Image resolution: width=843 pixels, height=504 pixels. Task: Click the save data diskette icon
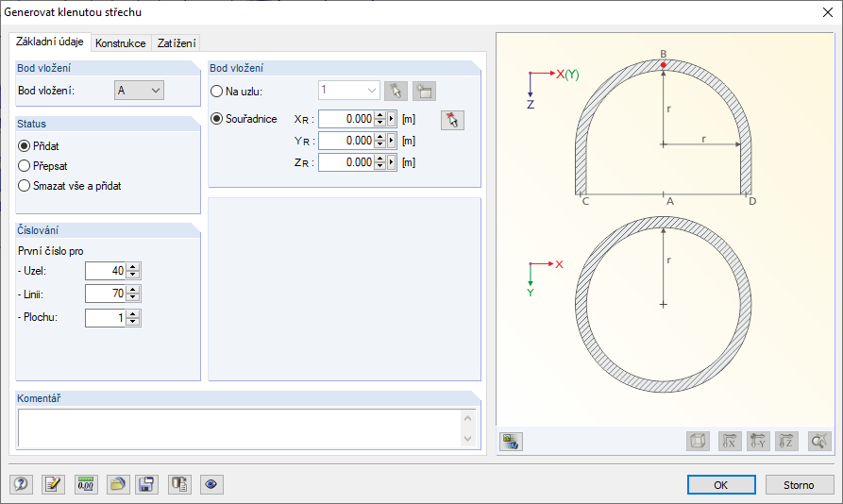(x=146, y=484)
